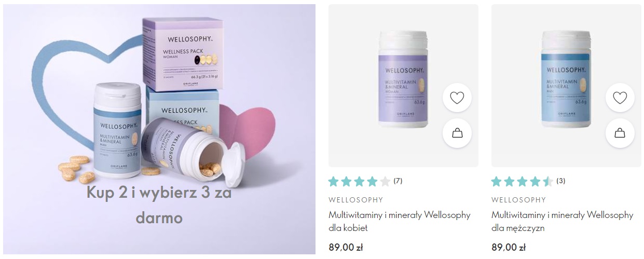Click the empty fifth star on women's rating

tap(385, 182)
